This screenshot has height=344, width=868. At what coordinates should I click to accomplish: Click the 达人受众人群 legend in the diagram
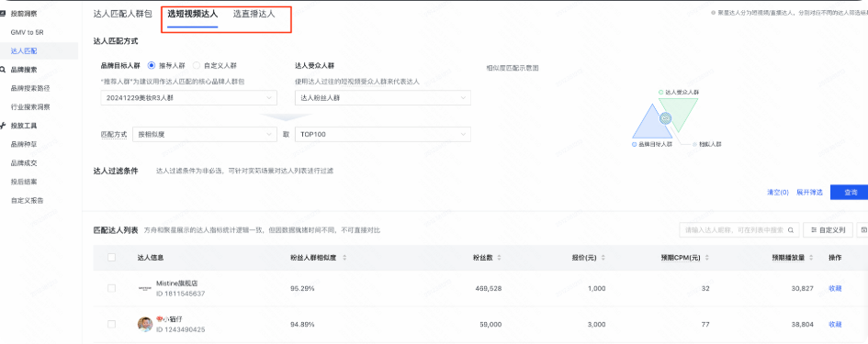point(678,92)
